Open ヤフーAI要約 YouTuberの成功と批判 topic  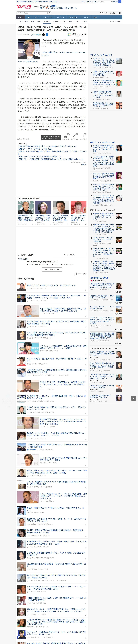tap(42, 262)
